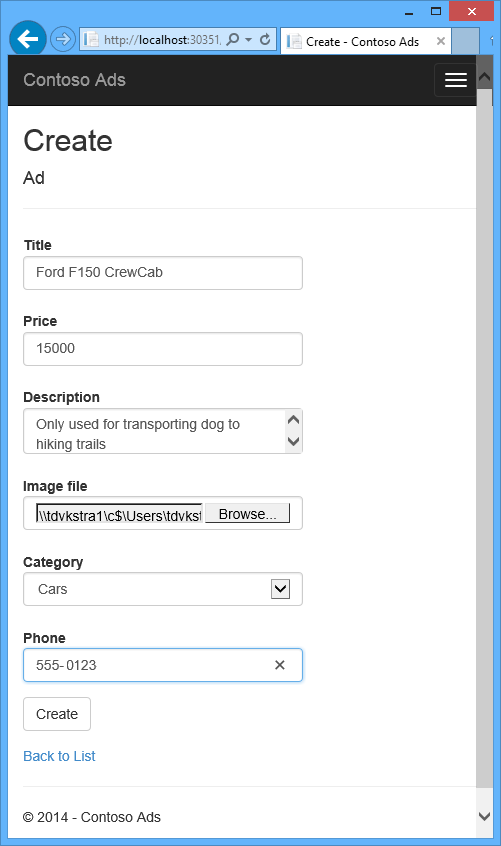Click description box up arrow
Viewport: 501px width, 846px height.
293,419
